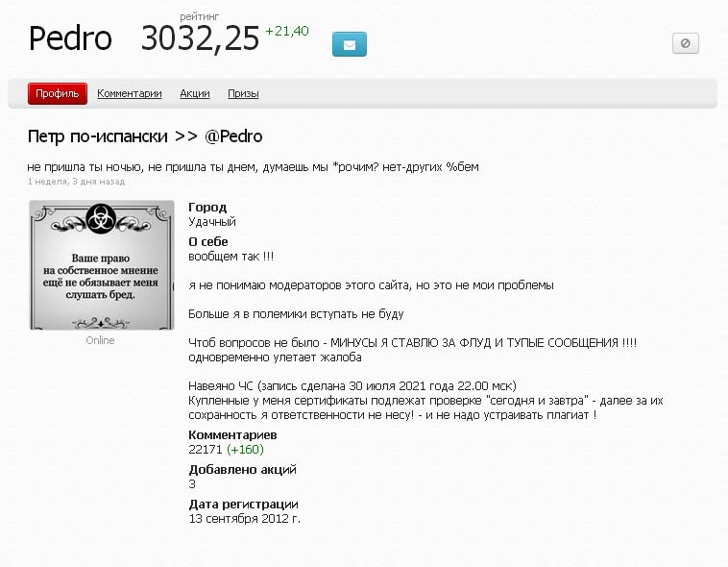Screen dimensions: 728x567
Task: Click the added акций count 3
Action: point(192,484)
